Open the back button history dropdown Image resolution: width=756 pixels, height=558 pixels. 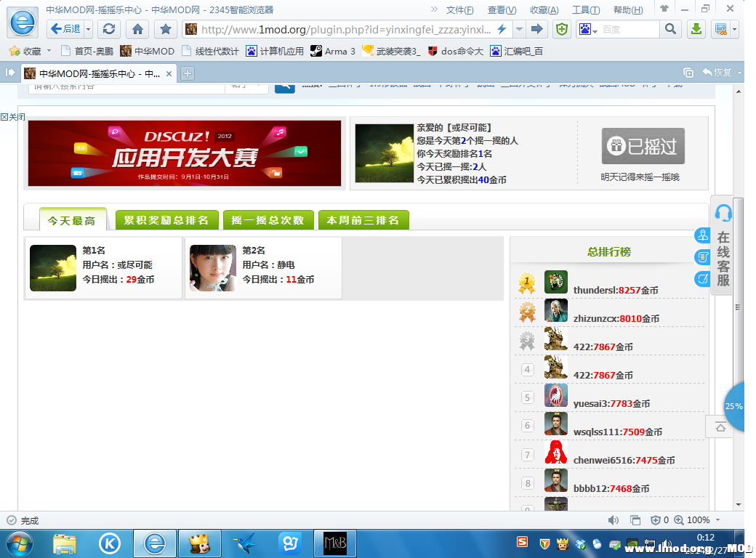click(89, 29)
